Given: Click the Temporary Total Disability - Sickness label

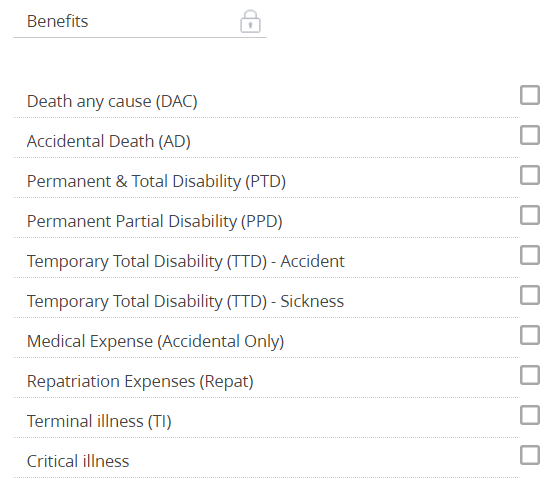Looking at the screenshot, I should pos(185,301).
